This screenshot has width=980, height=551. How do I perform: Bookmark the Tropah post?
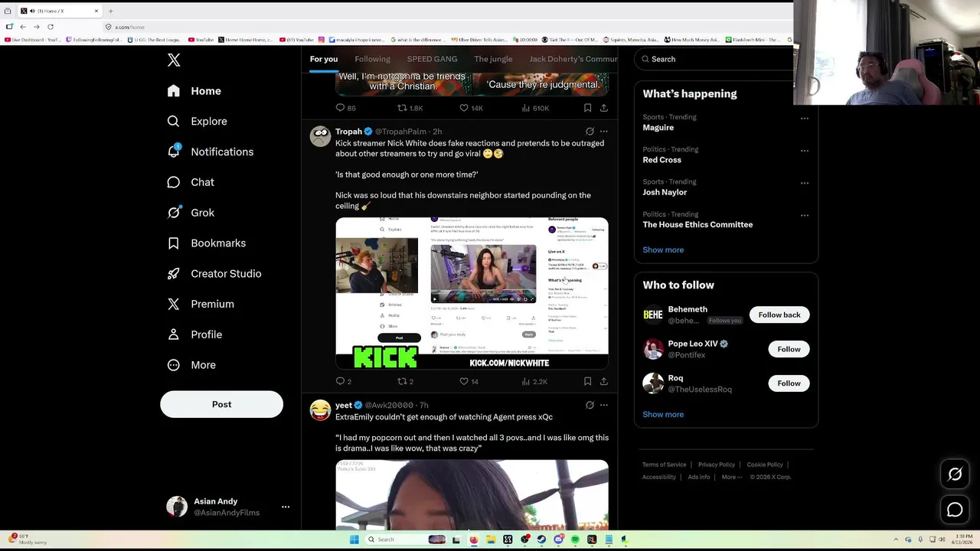587,381
